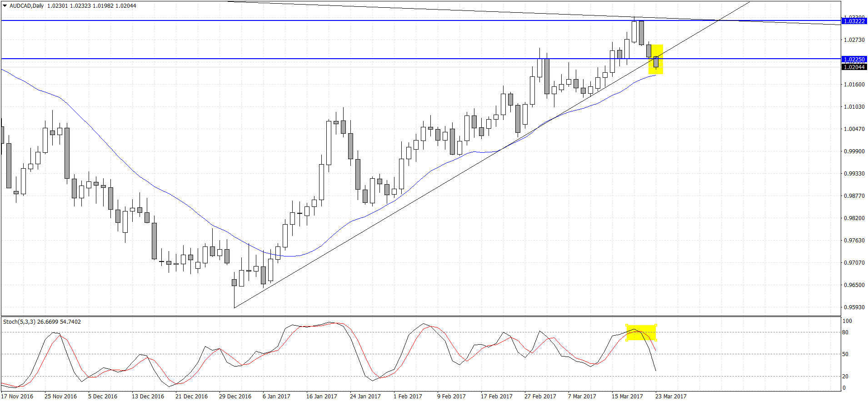Click the triangle arrow before AUDCAD,Daily

5,6
